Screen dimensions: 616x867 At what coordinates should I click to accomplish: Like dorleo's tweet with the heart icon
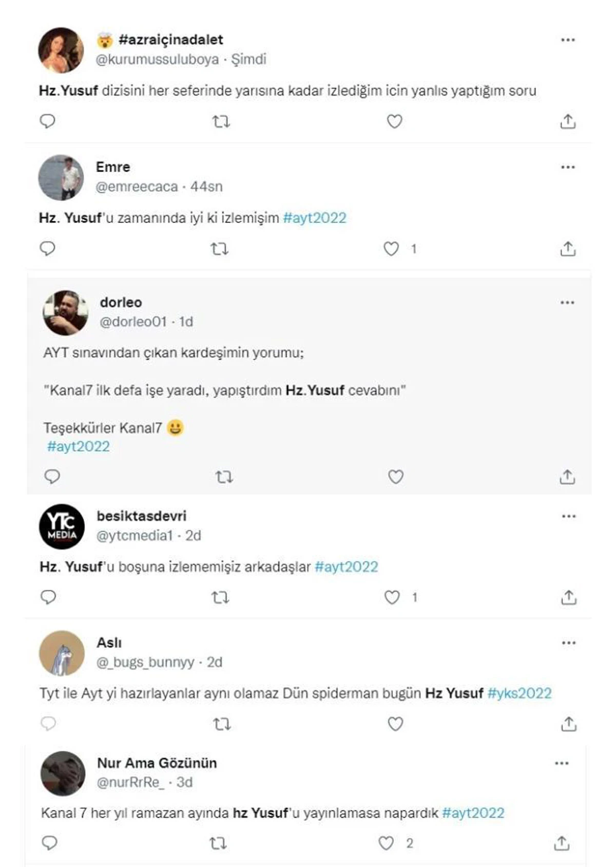395,477
